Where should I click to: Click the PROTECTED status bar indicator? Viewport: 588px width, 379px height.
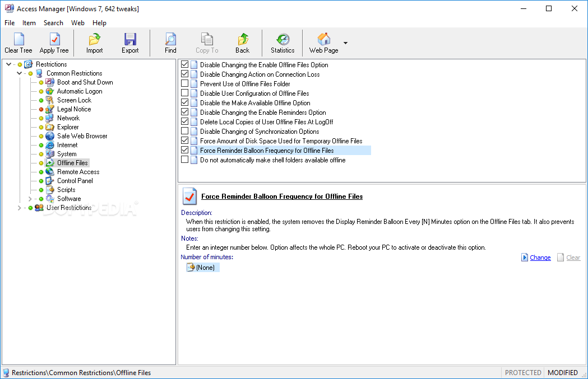[x=523, y=373]
